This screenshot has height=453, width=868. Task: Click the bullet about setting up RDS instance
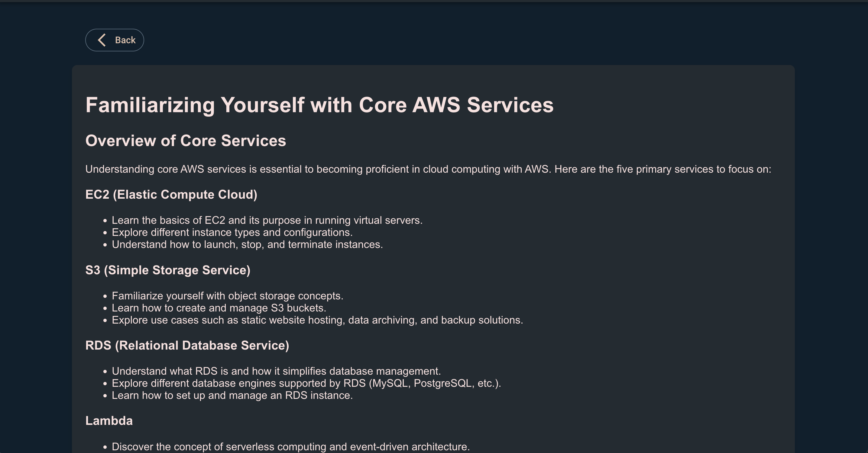(x=232, y=395)
